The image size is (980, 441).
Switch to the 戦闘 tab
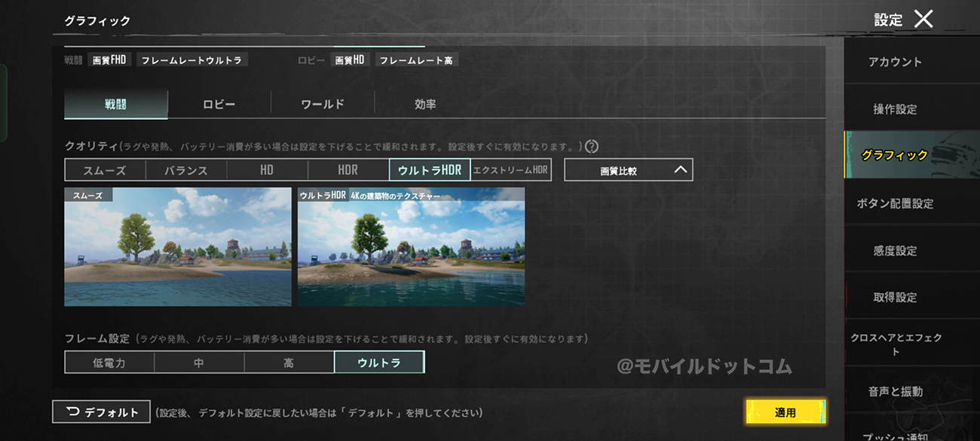click(x=116, y=104)
